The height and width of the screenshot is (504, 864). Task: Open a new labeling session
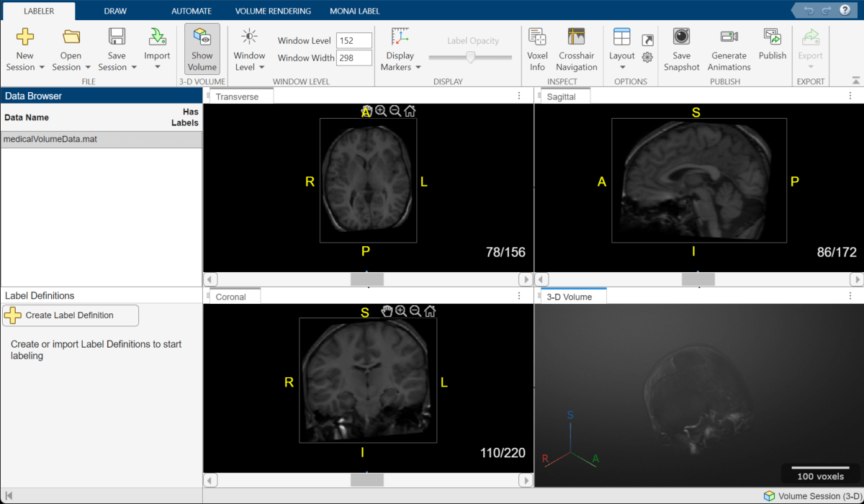(24, 48)
